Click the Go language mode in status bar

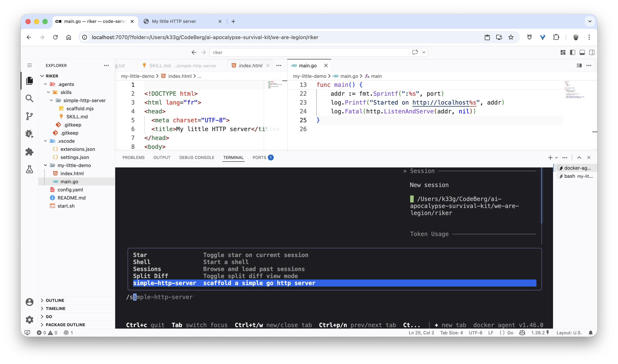[x=510, y=333]
